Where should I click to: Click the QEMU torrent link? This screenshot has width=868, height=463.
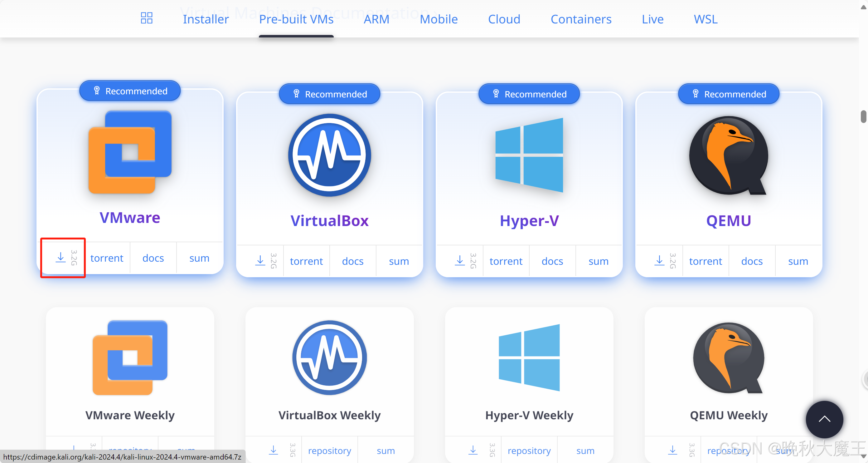pos(705,261)
